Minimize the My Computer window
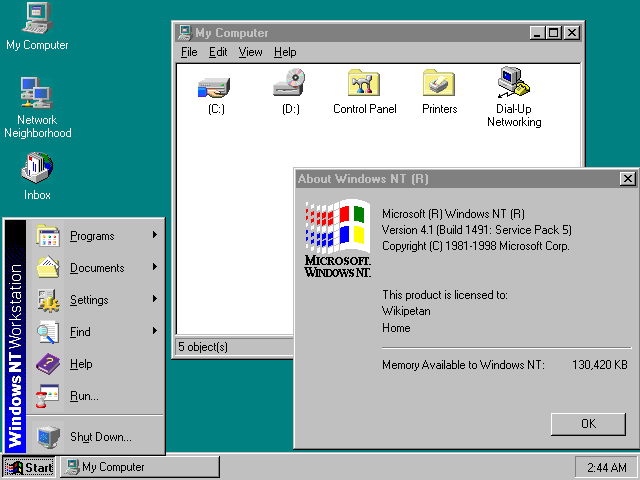640x480 pixels. click(537, 33)
